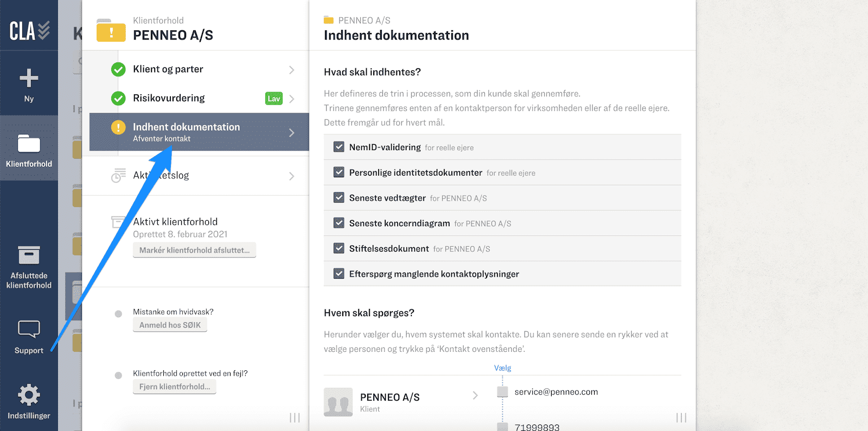The width and height of the screenshot is (868, 431).
Task: Expand Indhent dokumentation chevron
Action: pyautogui.click(x=292, y=133)
